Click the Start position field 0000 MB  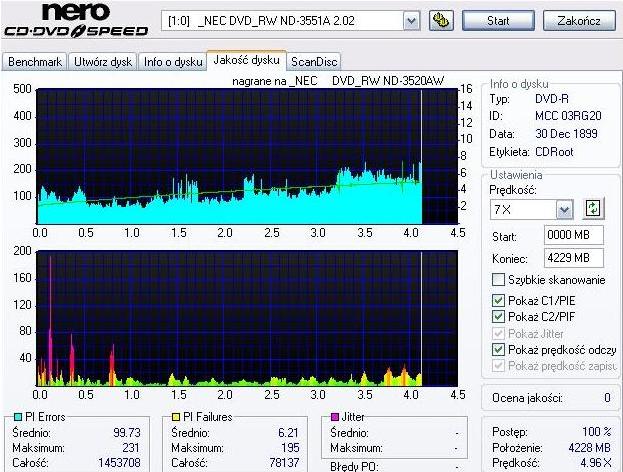(x=574, y=235)
